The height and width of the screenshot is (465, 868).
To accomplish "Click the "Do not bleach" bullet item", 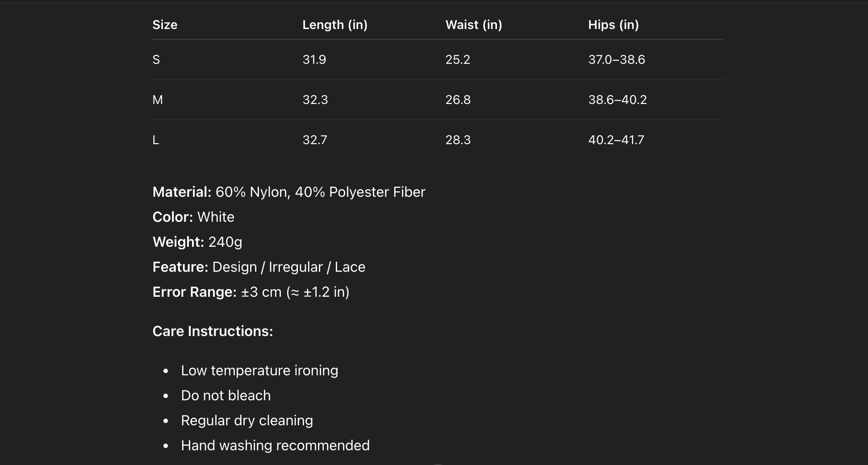I will point(225,396).
